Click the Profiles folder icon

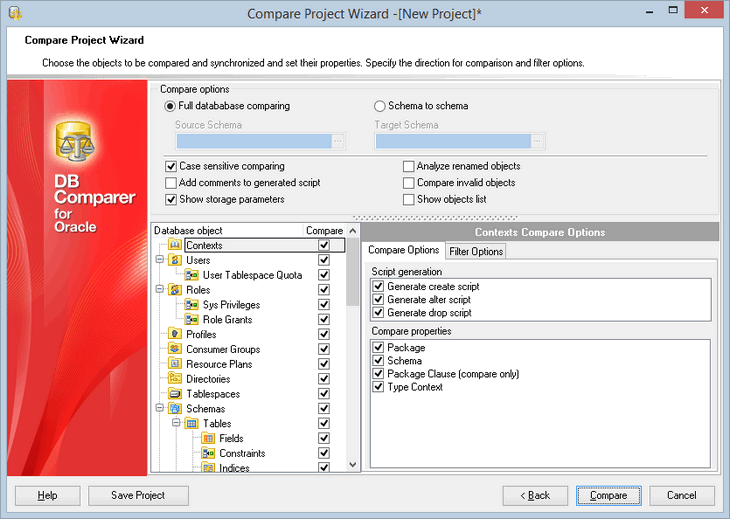tap(175, 334)
